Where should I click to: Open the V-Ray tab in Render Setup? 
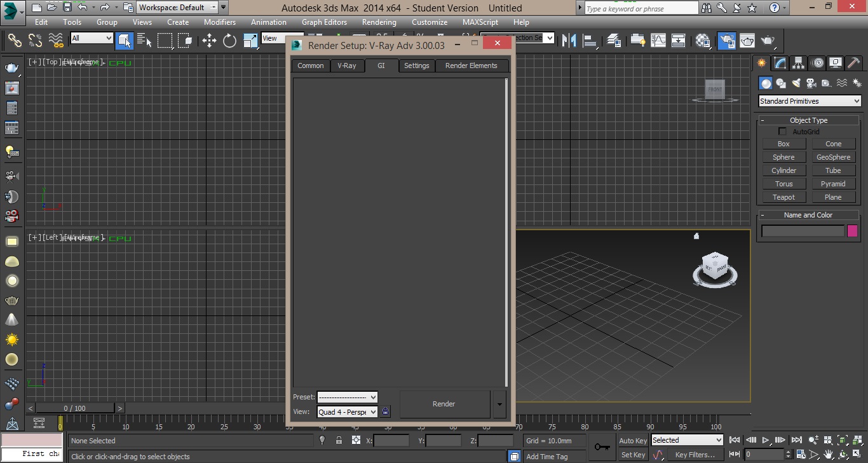point(347,66)
